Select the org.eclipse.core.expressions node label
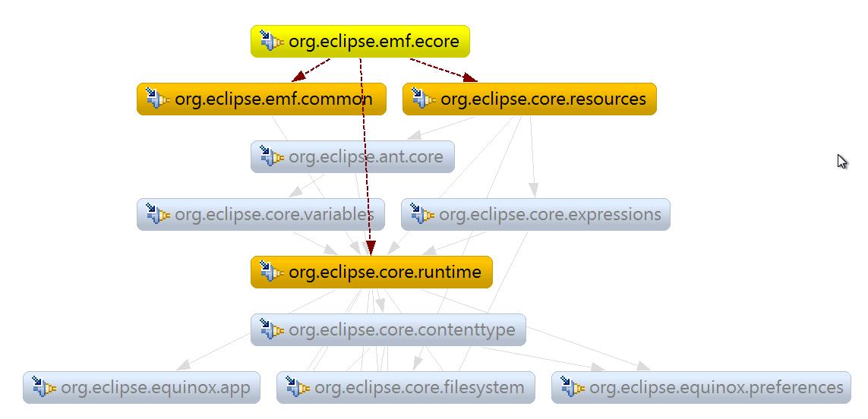 tap(550, 215)
